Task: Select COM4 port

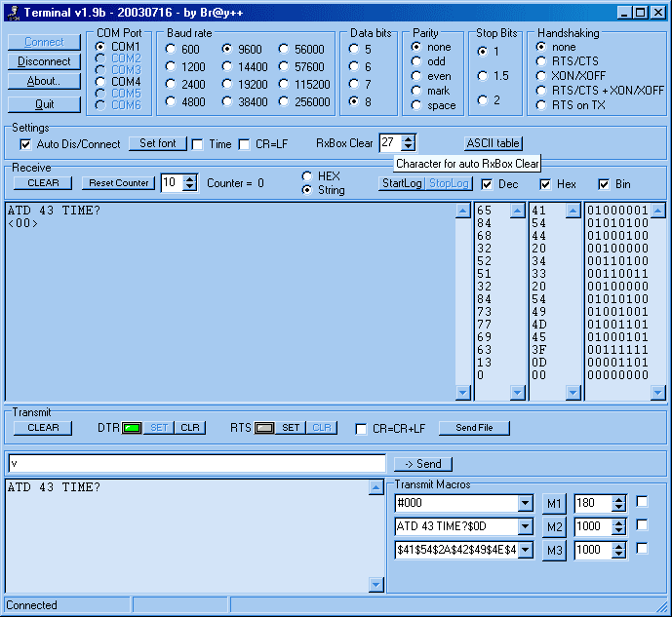Action: click(x=119, y=81)
